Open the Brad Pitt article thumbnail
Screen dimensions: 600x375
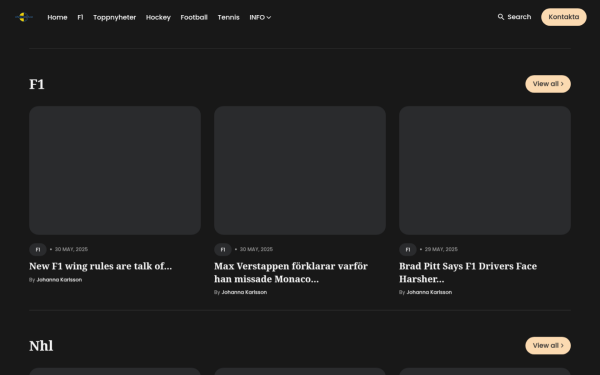click(485, 170)
